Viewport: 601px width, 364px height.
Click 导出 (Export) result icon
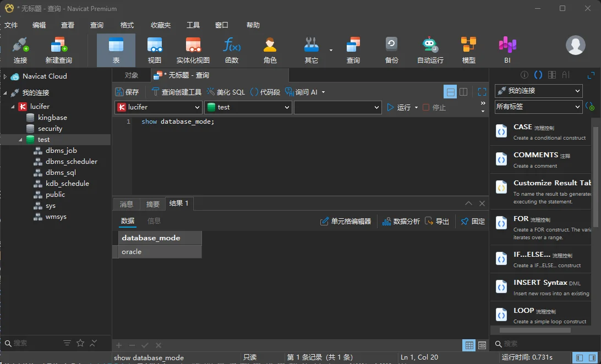click(437, 221)
